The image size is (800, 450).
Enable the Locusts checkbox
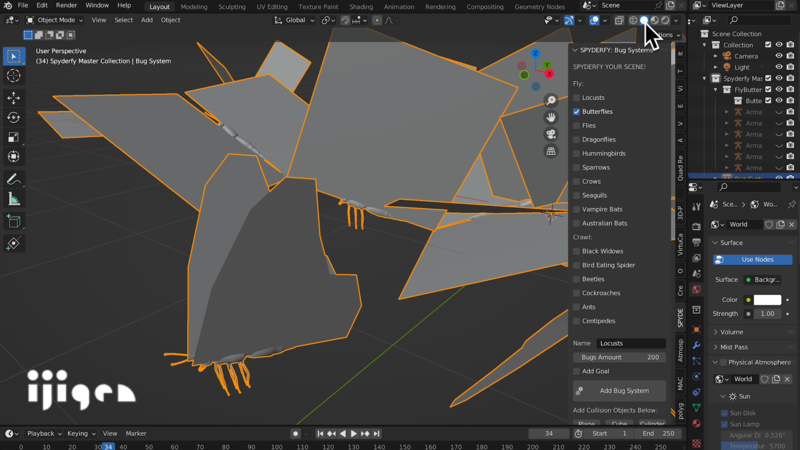pyautogui.click(x=577, y=97)
